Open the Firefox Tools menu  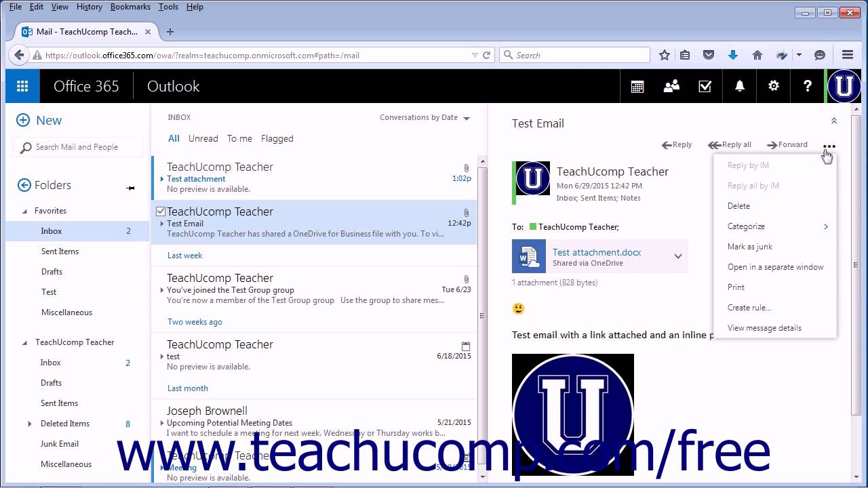point(168,7)
